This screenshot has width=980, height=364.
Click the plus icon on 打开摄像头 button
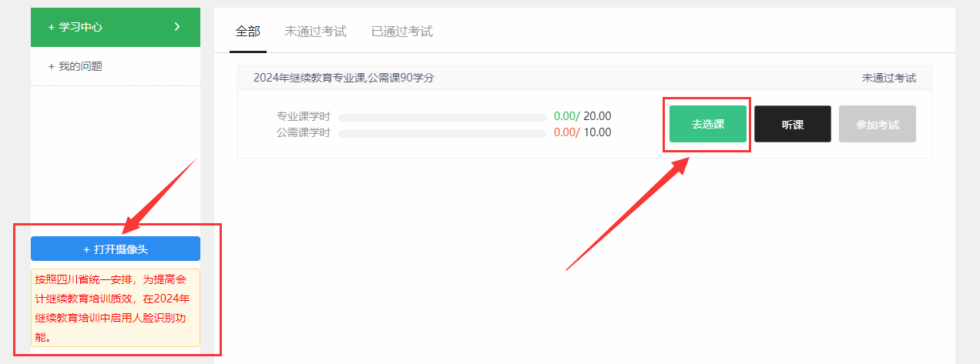(x=86, y=249)
